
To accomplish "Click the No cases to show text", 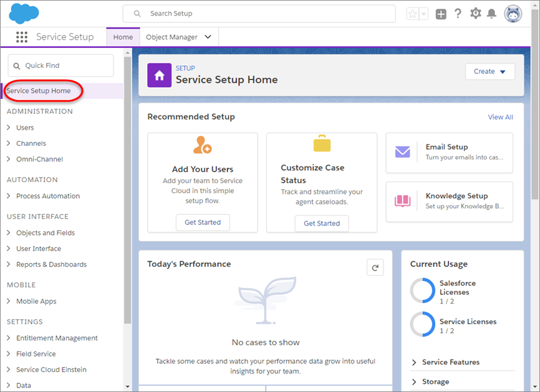I will coord(266,342).
